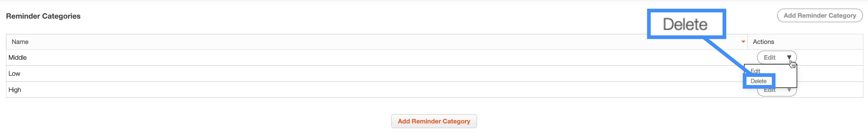Select the High category name
868x138 pixels.
click(x=15, y=90)
